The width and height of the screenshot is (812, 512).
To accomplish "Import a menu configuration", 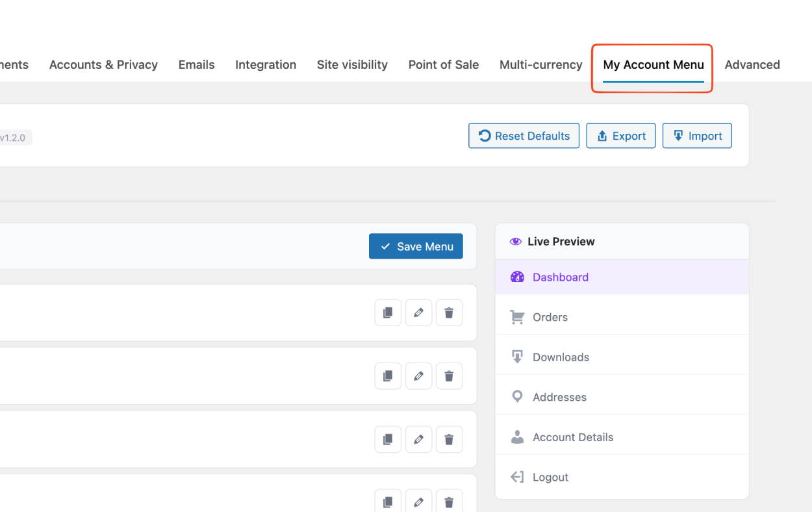I will 697,135.
